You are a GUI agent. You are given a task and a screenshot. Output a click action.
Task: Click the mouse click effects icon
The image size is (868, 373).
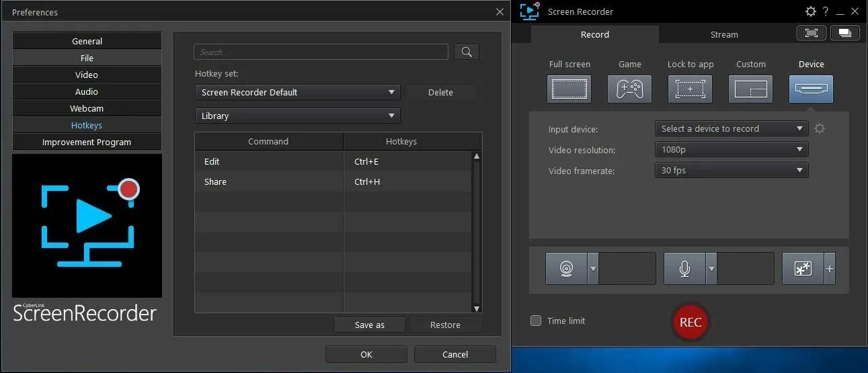coord(803,269)
